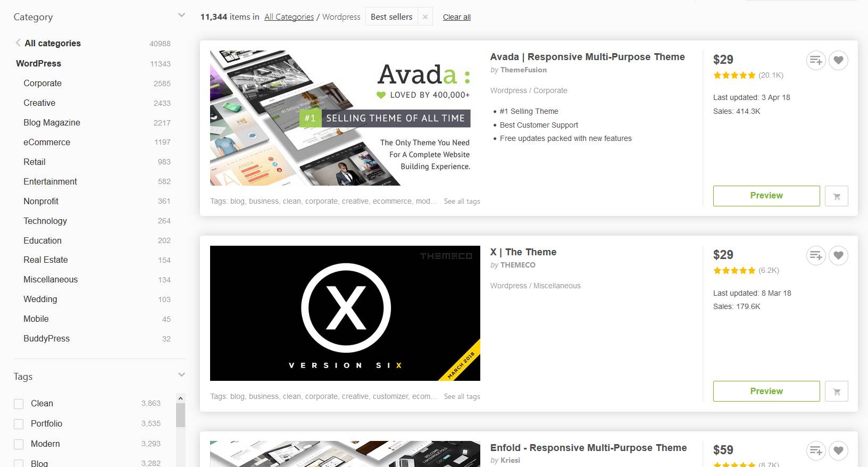Select the eCommerce category

point(47,142)
